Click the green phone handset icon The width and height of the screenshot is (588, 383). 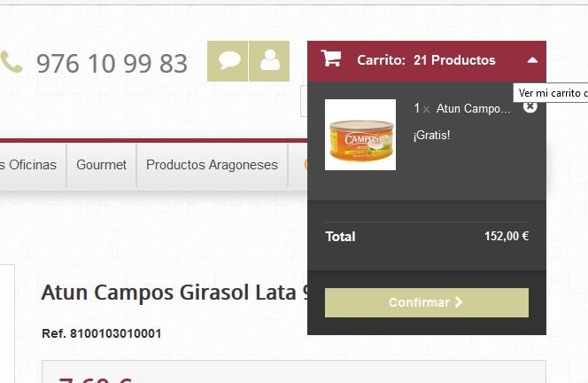pos(12,61)
